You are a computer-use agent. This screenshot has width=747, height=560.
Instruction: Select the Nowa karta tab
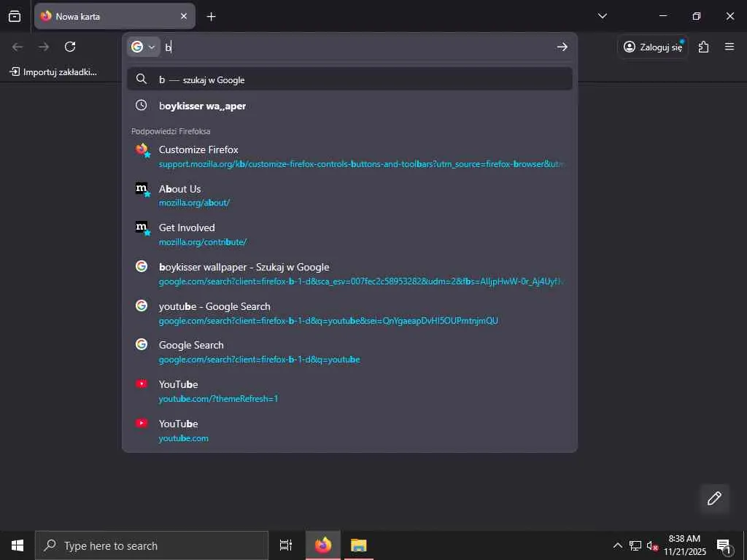[x=115, y=16]
